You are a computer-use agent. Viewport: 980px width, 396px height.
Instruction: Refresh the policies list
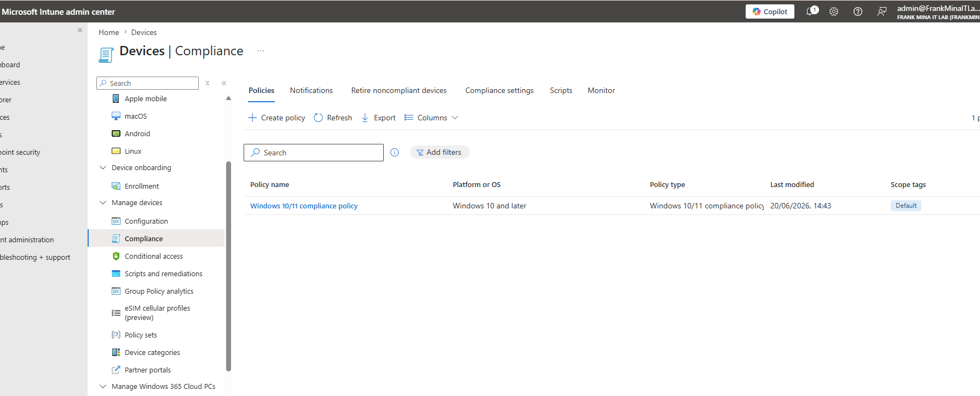point(333,118)
